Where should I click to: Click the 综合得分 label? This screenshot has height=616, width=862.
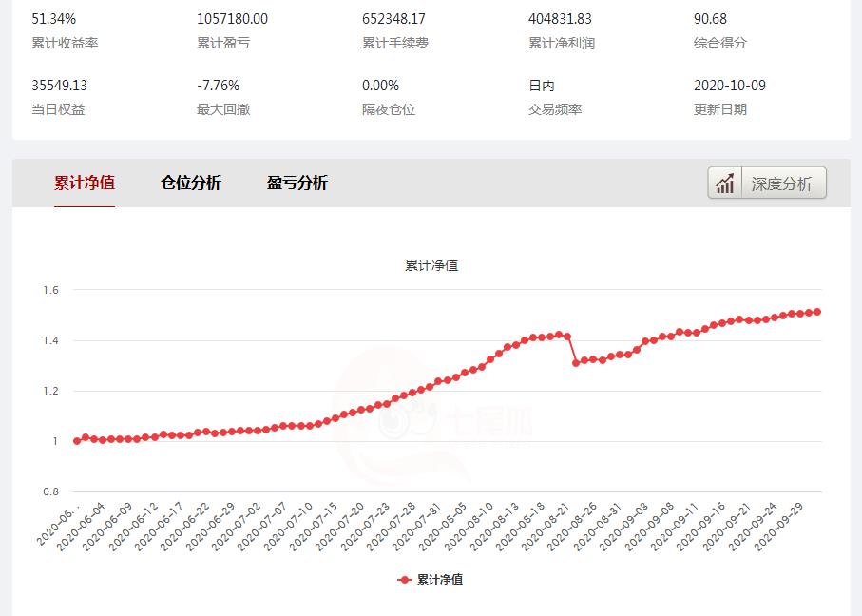[720, 43]
